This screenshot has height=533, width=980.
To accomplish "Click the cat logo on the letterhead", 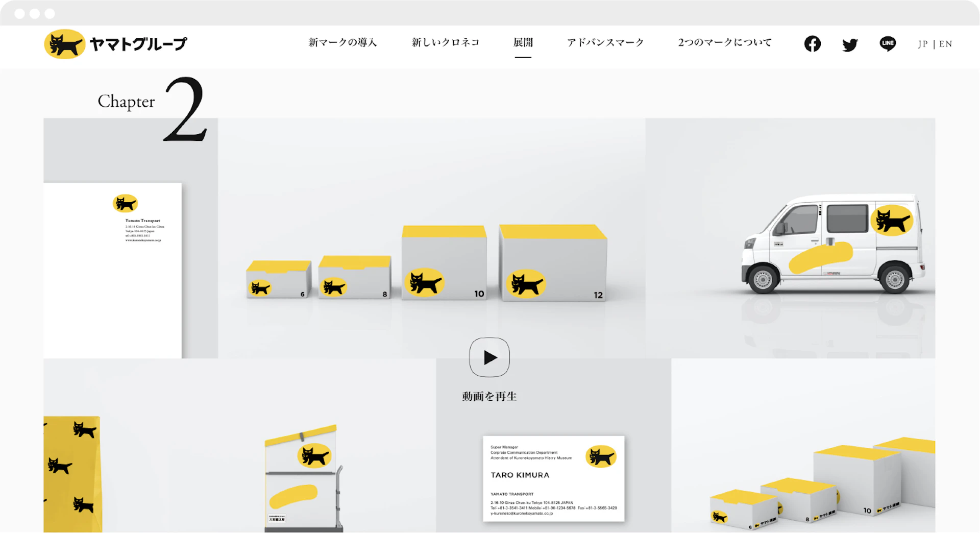I will tap(125, 203).
